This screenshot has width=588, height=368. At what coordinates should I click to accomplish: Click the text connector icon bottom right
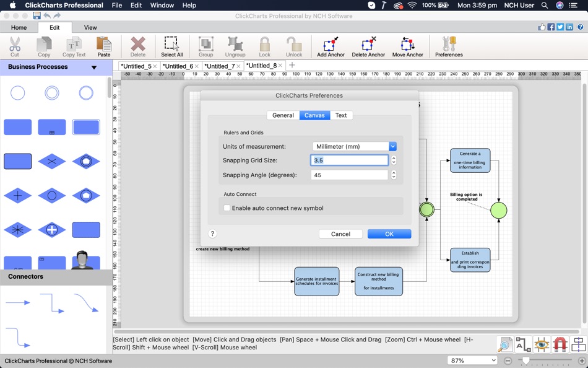click(523, 344)
